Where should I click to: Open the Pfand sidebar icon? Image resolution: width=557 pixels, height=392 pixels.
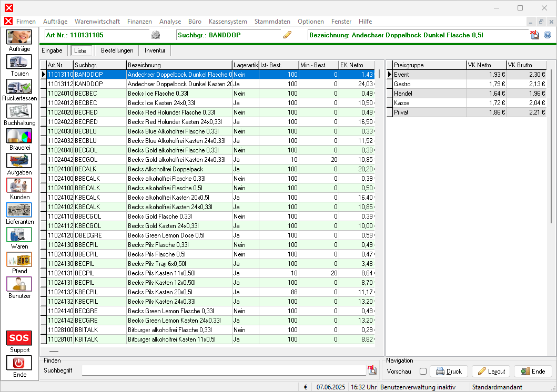[19, 260]
